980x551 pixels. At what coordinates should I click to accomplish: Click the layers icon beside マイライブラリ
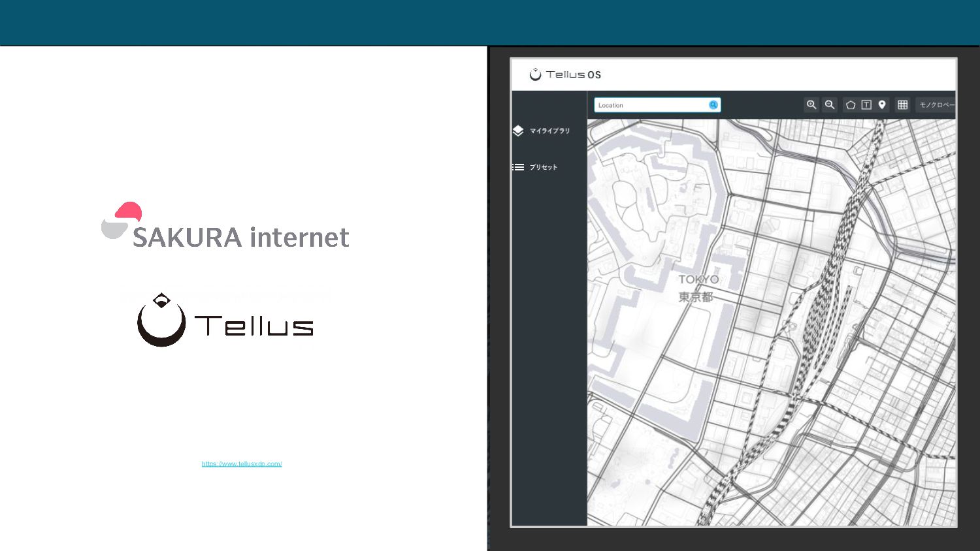(518, 131)
